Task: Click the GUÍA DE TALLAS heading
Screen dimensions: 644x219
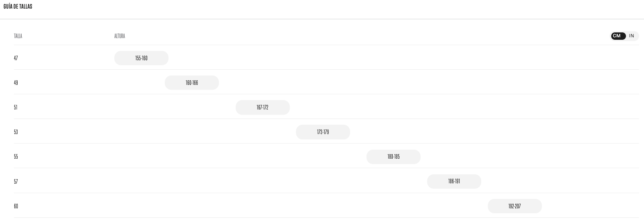Action: 18,7
